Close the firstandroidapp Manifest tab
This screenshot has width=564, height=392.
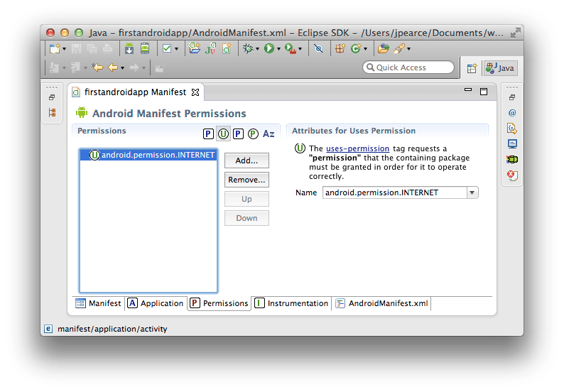(x=195, y=92)
